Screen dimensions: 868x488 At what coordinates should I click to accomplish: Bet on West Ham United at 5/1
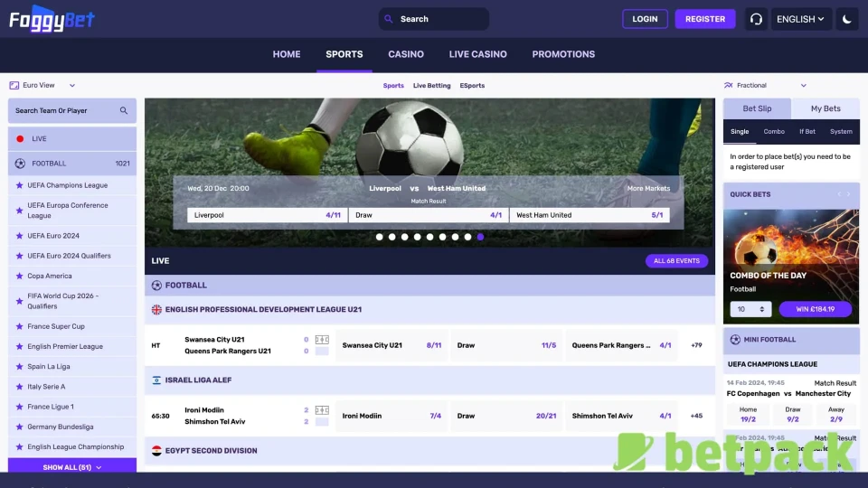pos(590,215)
